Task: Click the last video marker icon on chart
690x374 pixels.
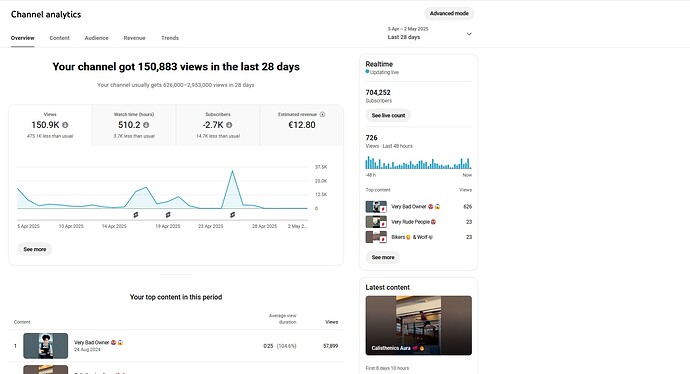Action: point(232,215)
